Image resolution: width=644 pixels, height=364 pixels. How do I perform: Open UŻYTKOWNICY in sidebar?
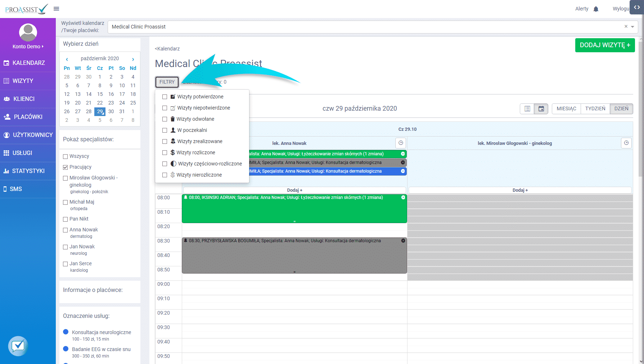pos(28,135)
